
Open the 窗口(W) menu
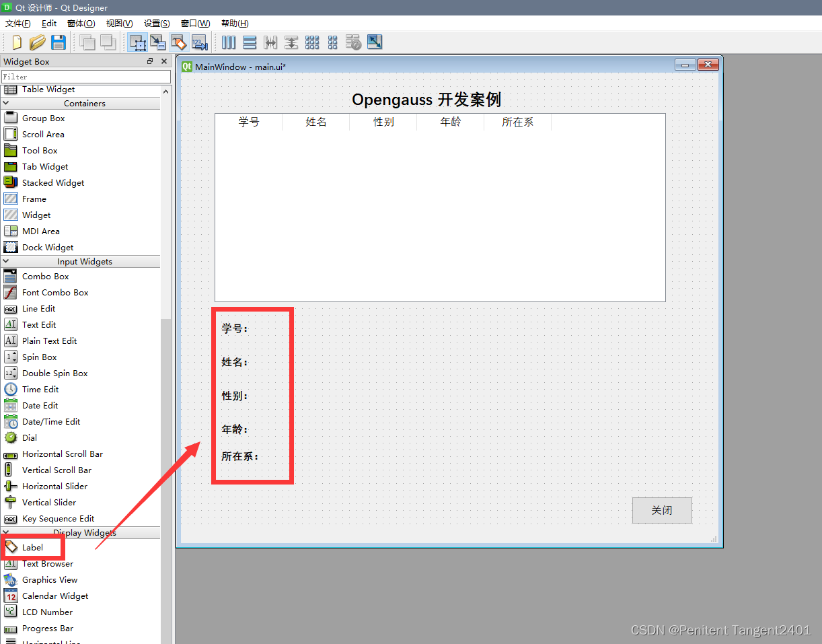[196, 24]
